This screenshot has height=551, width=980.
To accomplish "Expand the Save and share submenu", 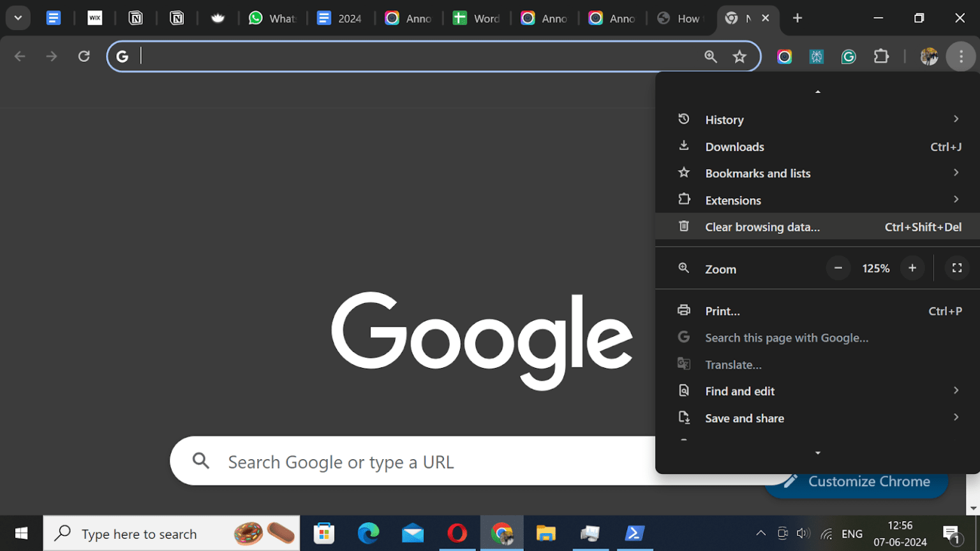I will click(744, 418).
